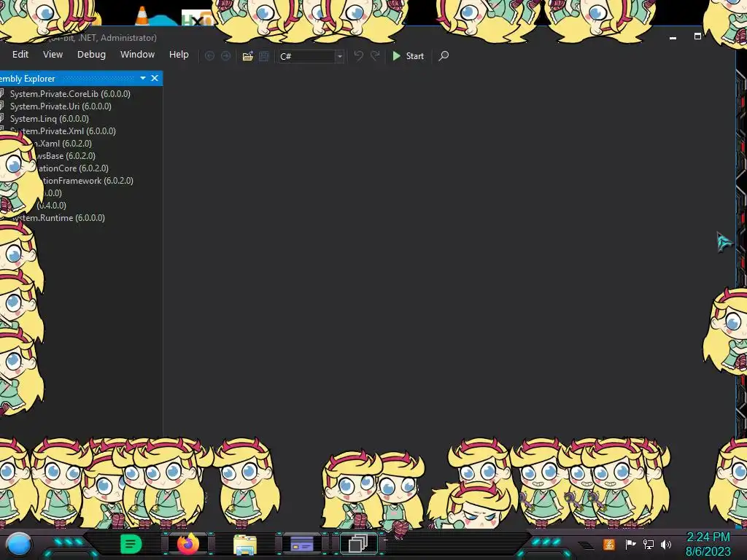This screenshot has width=747, height=560.
Task: Maximize the dnSpy window
Action: coord(697,36)
